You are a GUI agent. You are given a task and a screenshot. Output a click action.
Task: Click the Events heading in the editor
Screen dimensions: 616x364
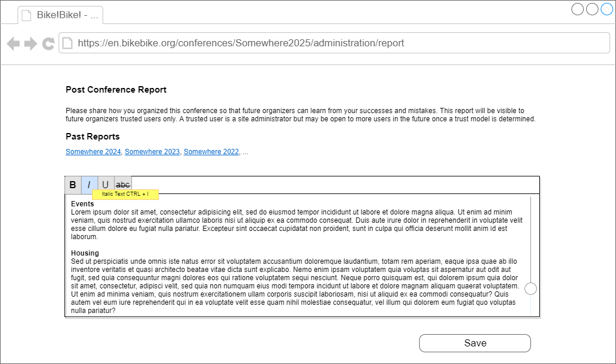[83, 204]
